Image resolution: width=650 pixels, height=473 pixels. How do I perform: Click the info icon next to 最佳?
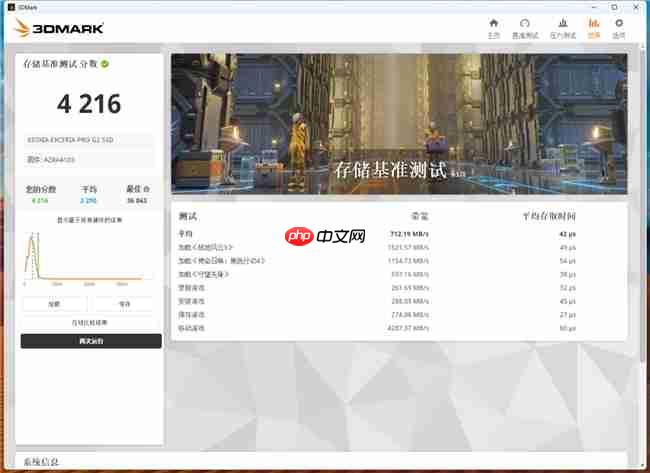(x=146, y=189)
